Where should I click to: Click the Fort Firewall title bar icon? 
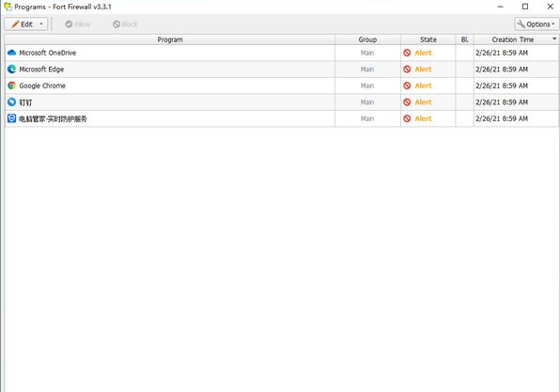[8, 7]
